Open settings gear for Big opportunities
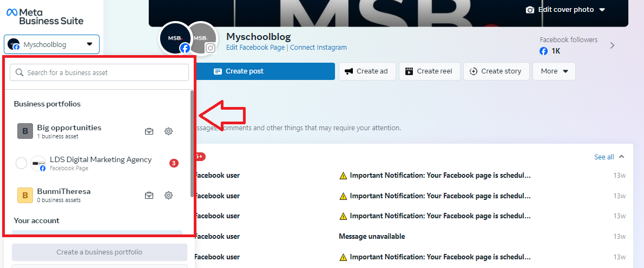644x268 pixels. (168, 131)
